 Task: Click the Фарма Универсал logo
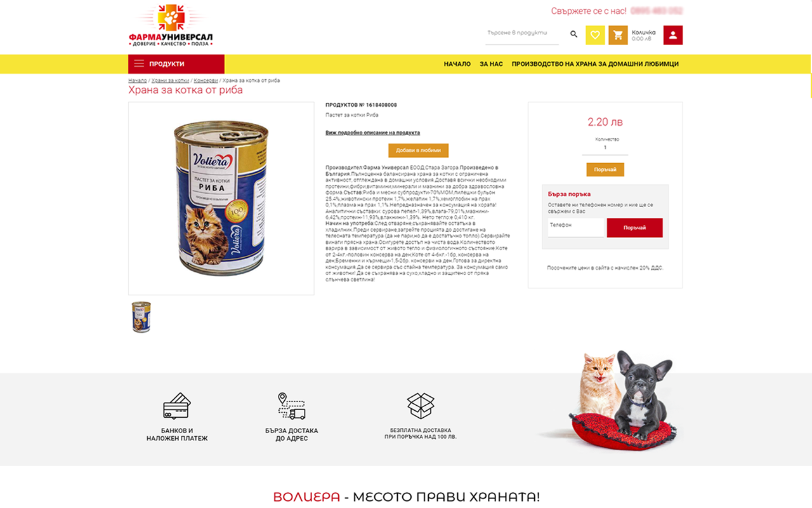coord(171,25)
